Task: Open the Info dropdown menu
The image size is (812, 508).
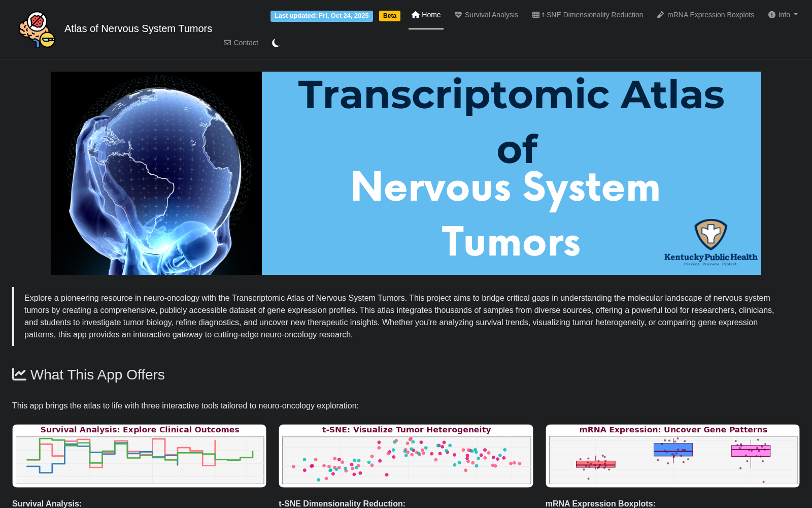Action: (783, 15)
